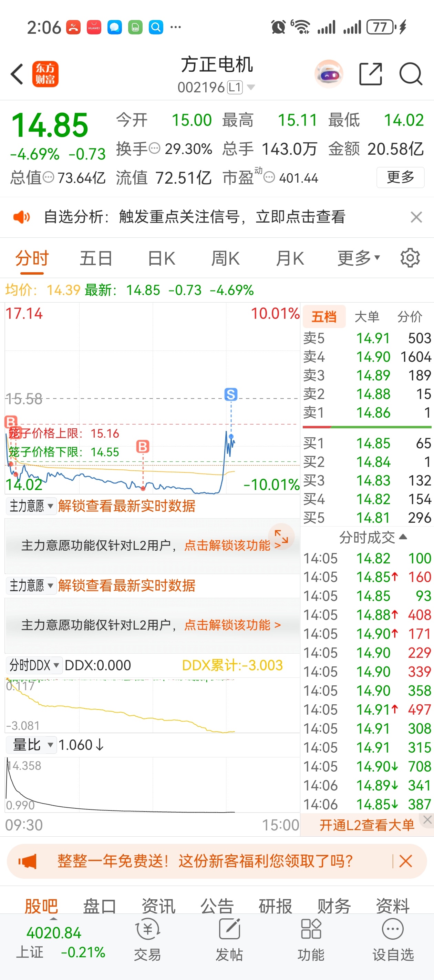Open the 财务 tab

334,906
